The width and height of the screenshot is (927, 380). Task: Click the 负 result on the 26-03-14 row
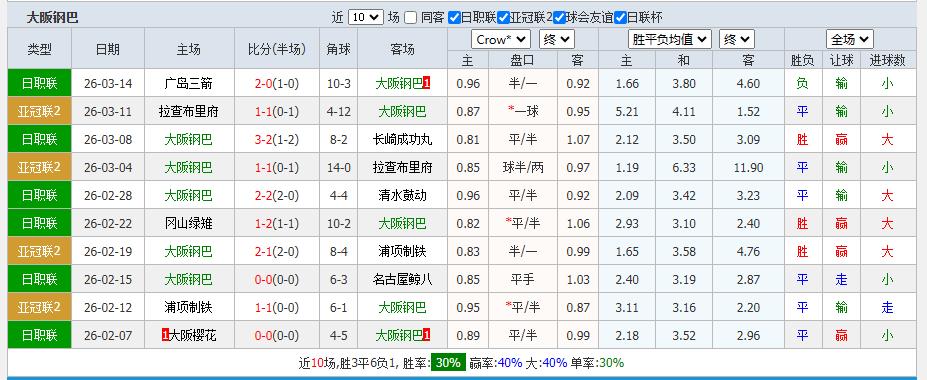click(x=802, y=84)
